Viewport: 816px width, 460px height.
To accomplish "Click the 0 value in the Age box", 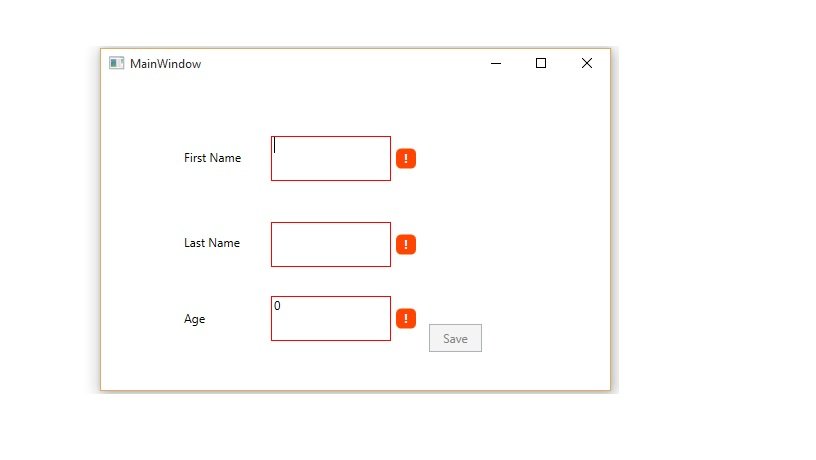I will pos(277,306).
